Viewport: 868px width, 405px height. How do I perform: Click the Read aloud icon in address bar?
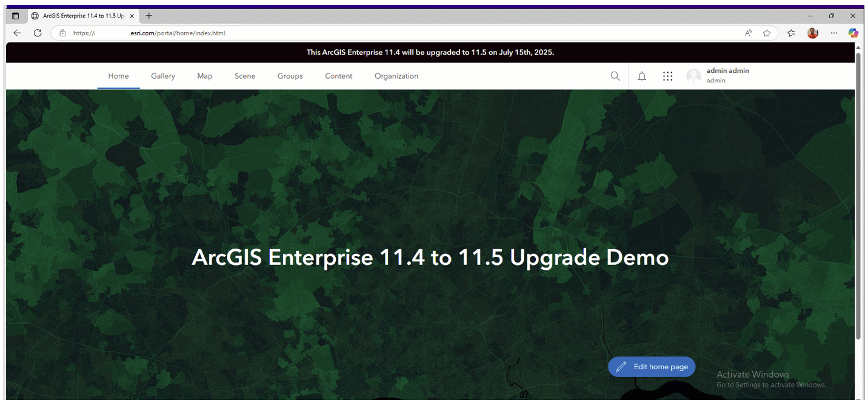(x=748, y=33)
